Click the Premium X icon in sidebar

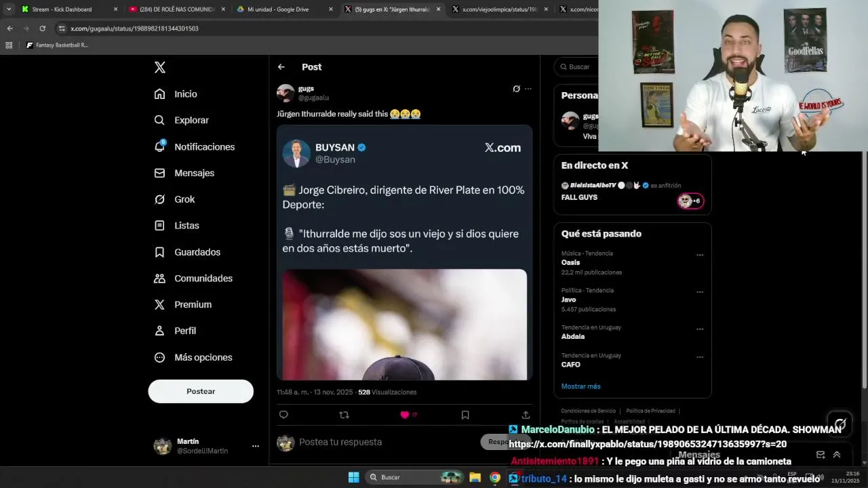point(159,305)
